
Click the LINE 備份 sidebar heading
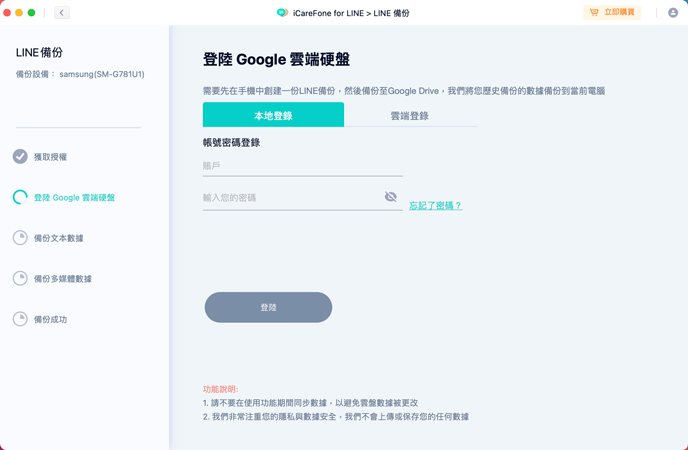[39, 53]
